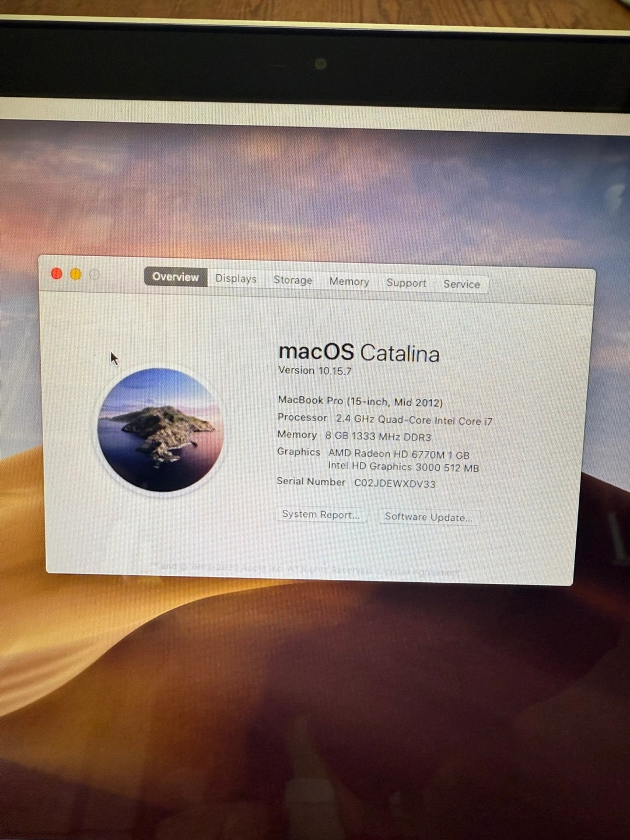
Task: Click the greyed-out zoom window button
Action: click(95, 275)
